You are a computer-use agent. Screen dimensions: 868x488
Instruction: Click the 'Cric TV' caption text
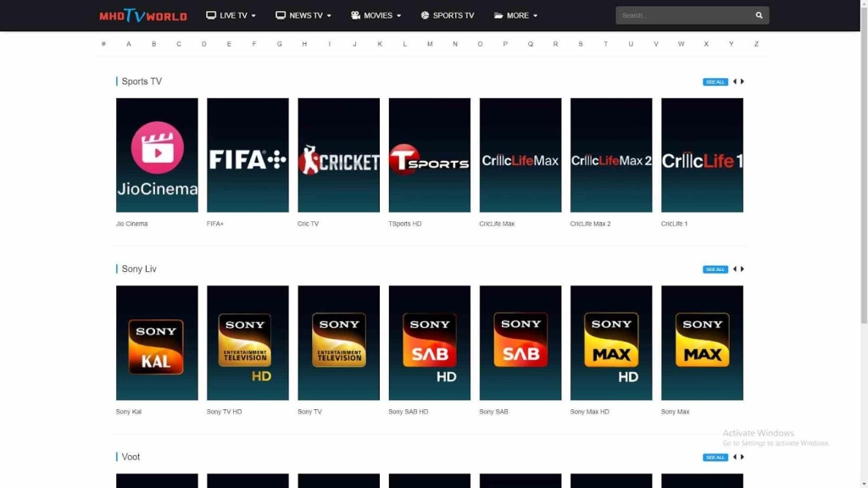[308, 224]
